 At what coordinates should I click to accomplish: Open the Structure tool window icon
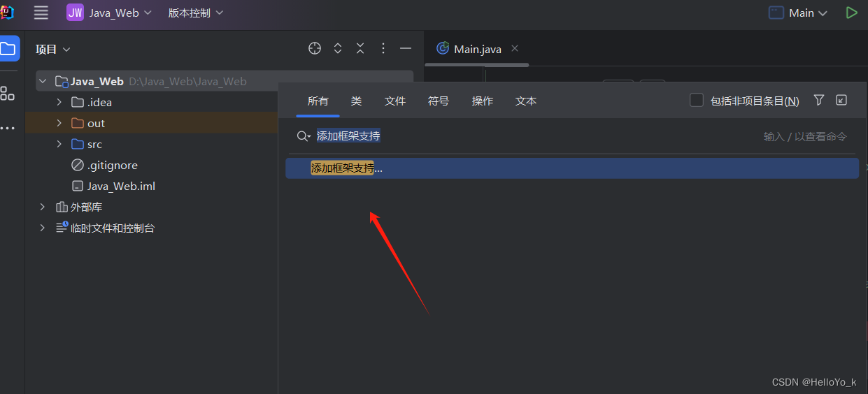8,93
